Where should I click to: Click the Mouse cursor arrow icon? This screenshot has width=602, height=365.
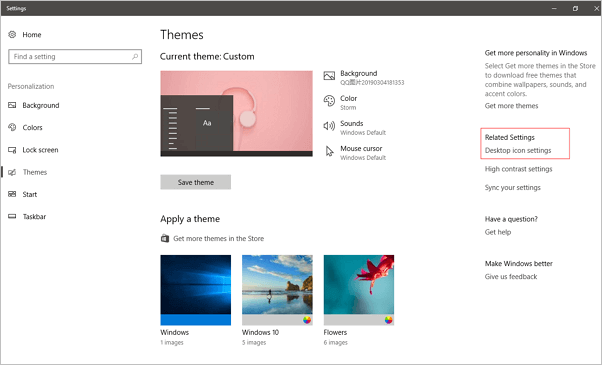pos(329,151)
